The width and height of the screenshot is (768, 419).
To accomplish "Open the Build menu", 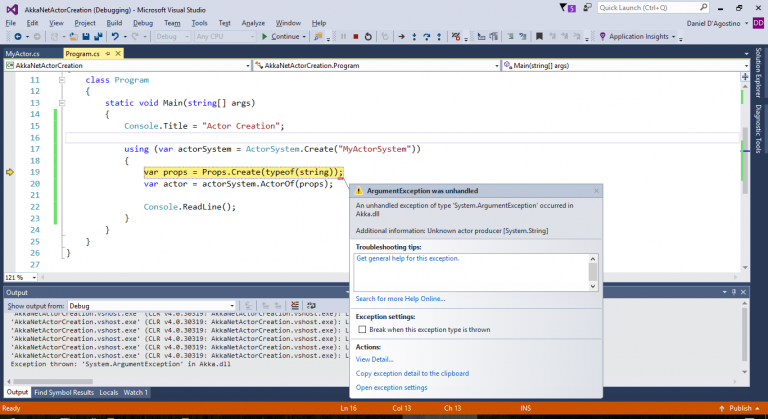I will [x=114, y=23].
